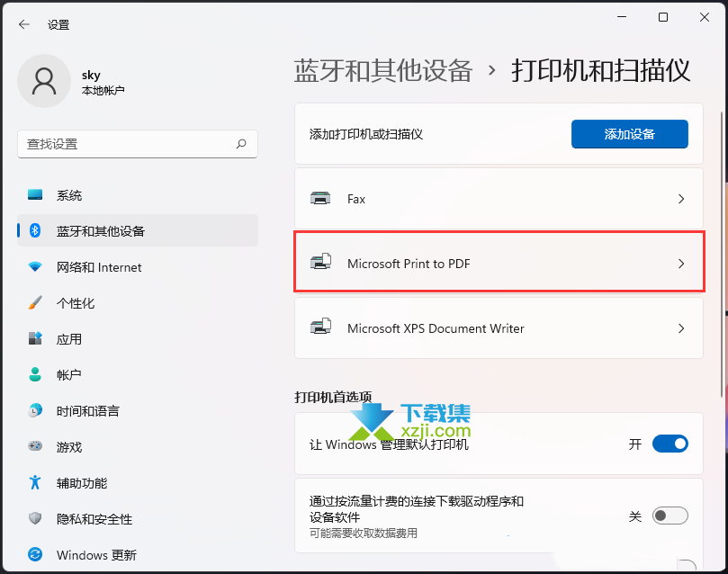Click the Apps icon in sidebar
Screen dimensions: 728x574
click(35, 338)
